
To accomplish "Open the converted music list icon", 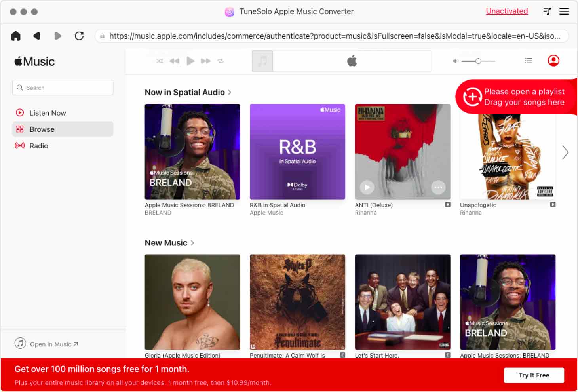I will point(547,11).
